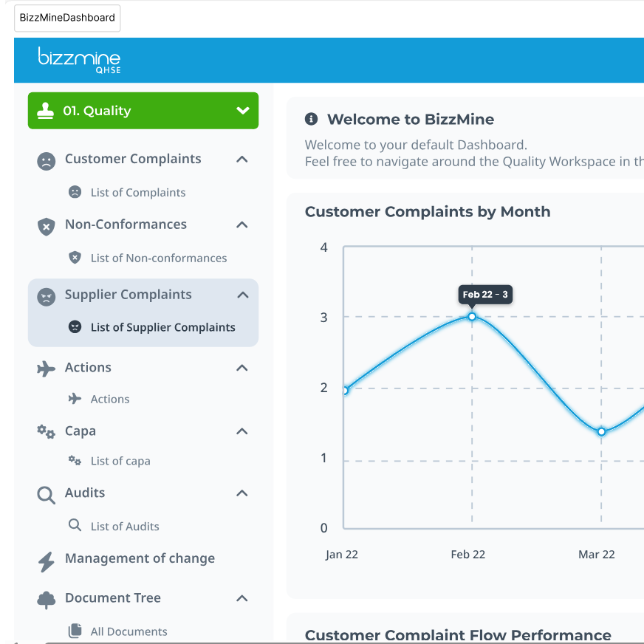644x644 pixels.
Task: Collapse the Non-Conformances section chevron
Action: coord(242,225)
